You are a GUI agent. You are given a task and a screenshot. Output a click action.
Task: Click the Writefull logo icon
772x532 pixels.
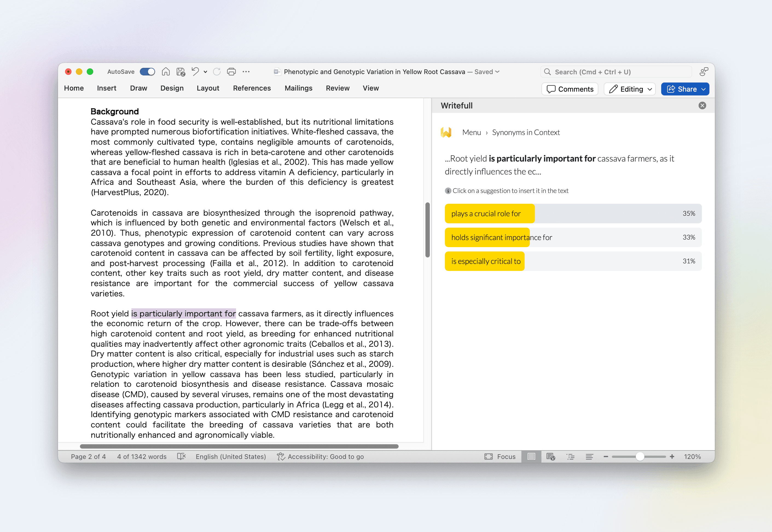pos(446,132)
